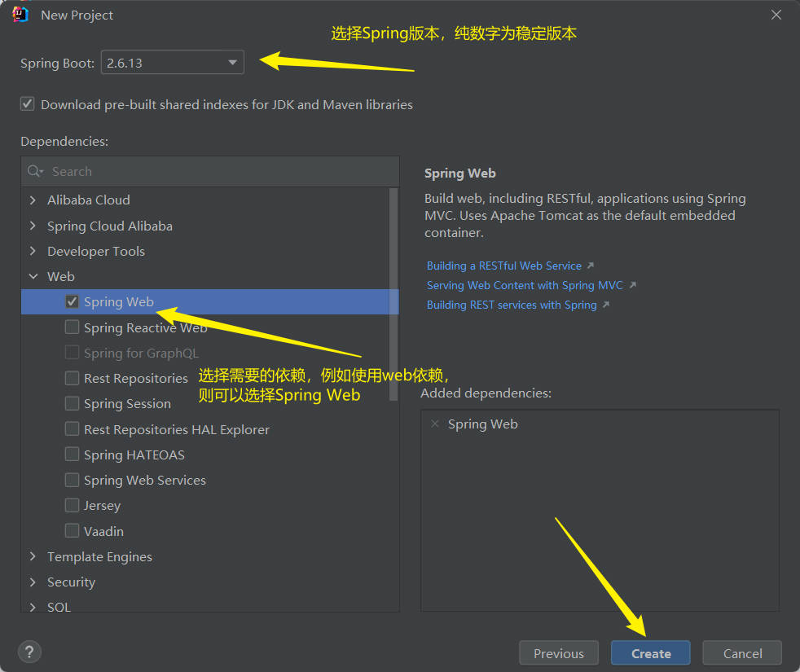Click external link arrow beside Building a RESTful Web Service
Image resolution: width=800 pixels, height=672 pixels.
(x=591, y=266)
